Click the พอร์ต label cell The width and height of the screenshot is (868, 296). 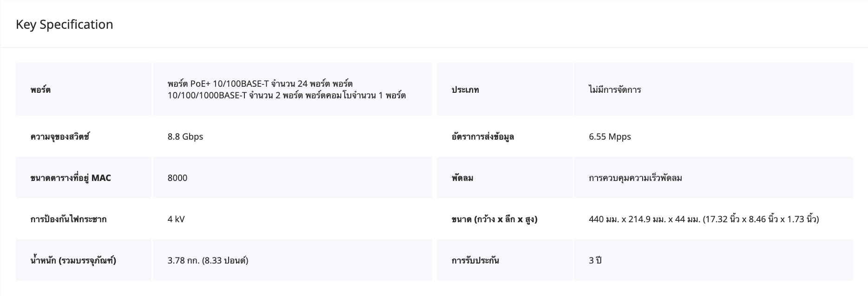click(40, 90)
